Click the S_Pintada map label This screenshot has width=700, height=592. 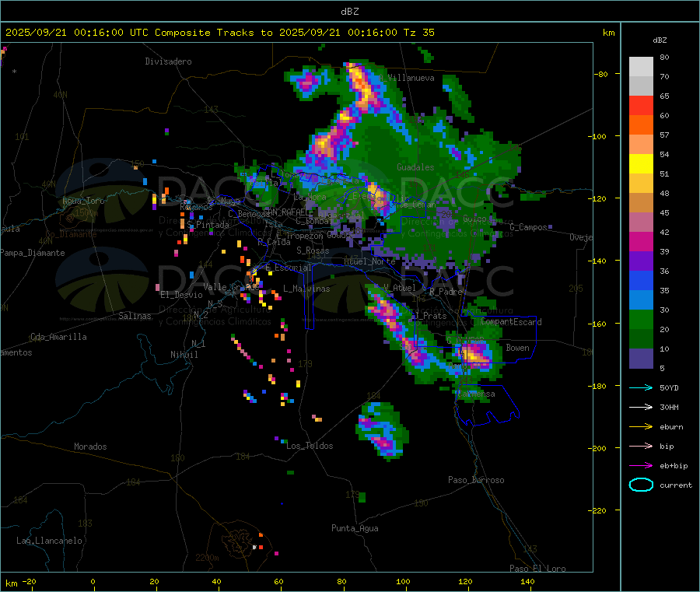click(x=208, y=225)
